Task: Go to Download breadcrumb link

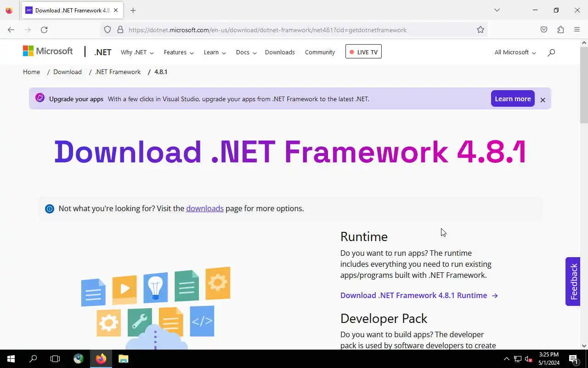Action: point(68,72)
